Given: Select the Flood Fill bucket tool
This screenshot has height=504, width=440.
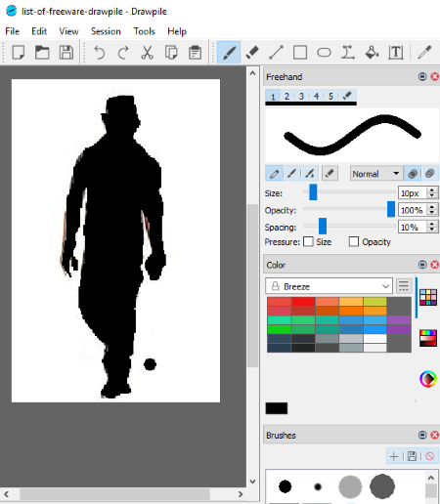Looking at the screenshot, I should point(372,52).
